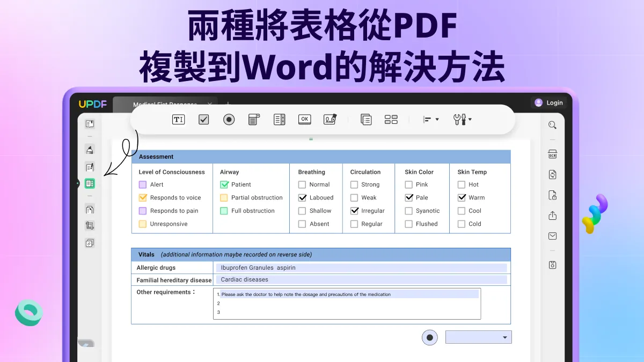This screenshot has height=362, width=644.
Task: Click the duplicate fields across pages icon
Action: 366,120
